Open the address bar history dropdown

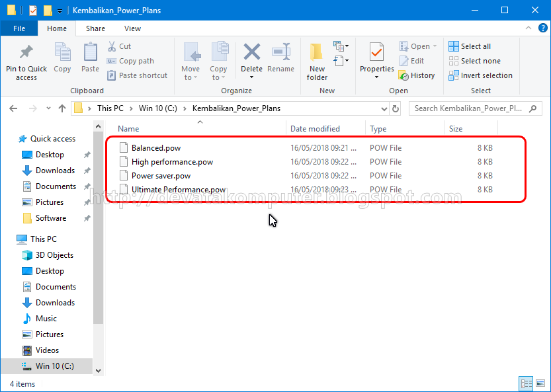tap(384, 109)
